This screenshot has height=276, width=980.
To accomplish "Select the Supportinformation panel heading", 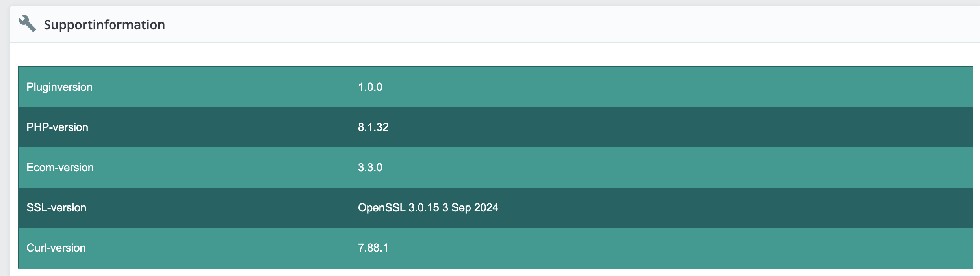I will (104, 24).
